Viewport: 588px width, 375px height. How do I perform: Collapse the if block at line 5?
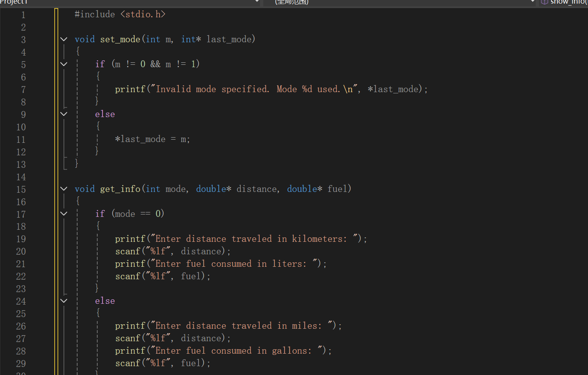point(64,64)
